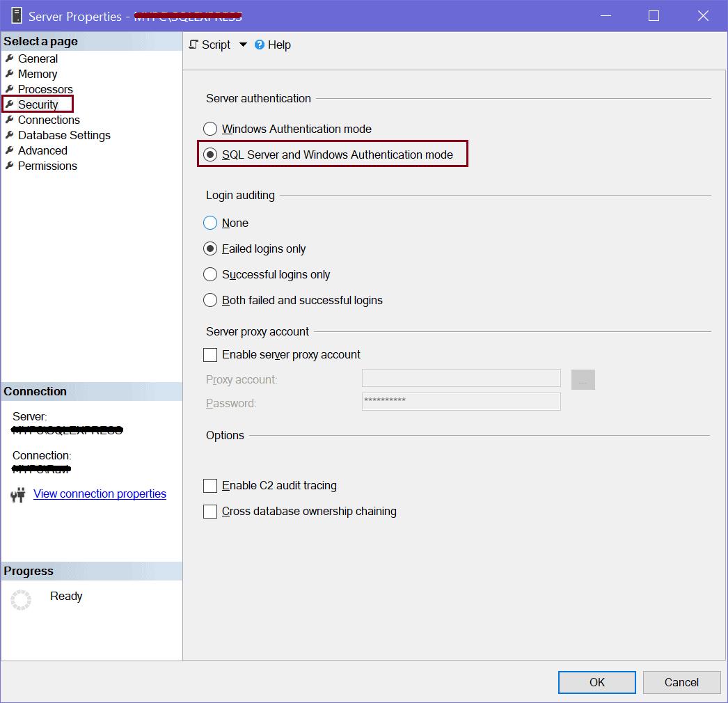Viewport: 728px width, 703px height.
Task: Toggle Cross database ownership chaining
Action: 210,512
